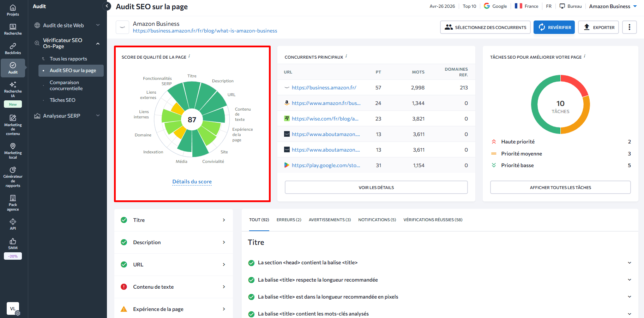
Task: Click the Bureau desktop device icon
Action: coord(562,6)
